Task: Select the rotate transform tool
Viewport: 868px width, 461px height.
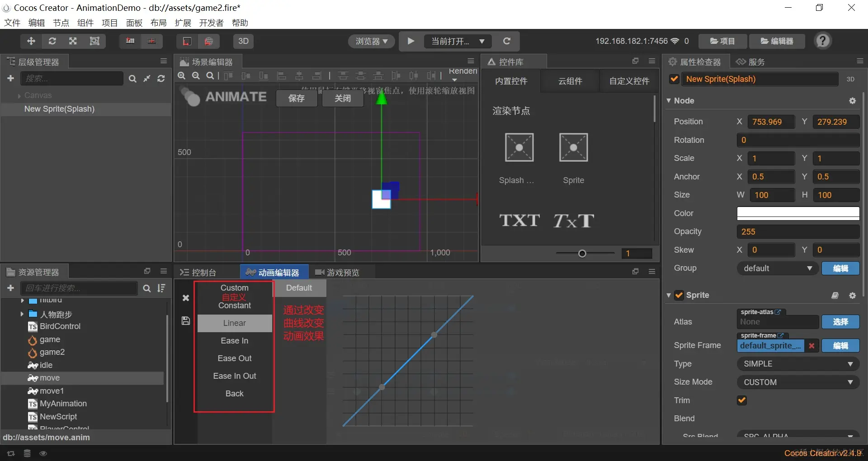Action: (x=52, y=41)
